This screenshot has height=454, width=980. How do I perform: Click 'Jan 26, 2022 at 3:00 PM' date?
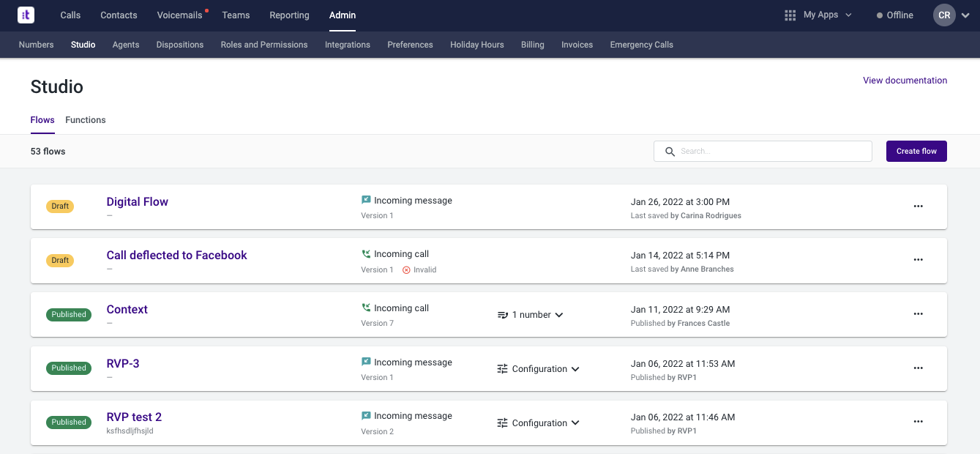click(x=680, y=202)
